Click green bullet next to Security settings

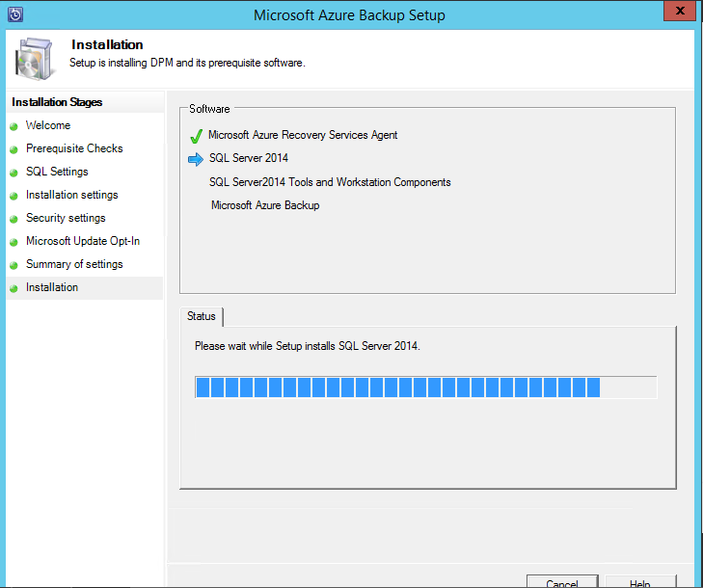[x=14, y=219]
